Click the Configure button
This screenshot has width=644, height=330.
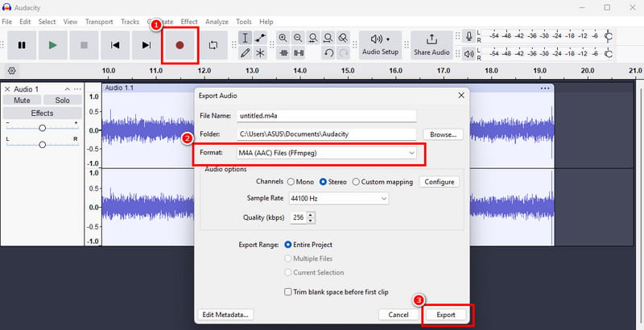(439, 182)
